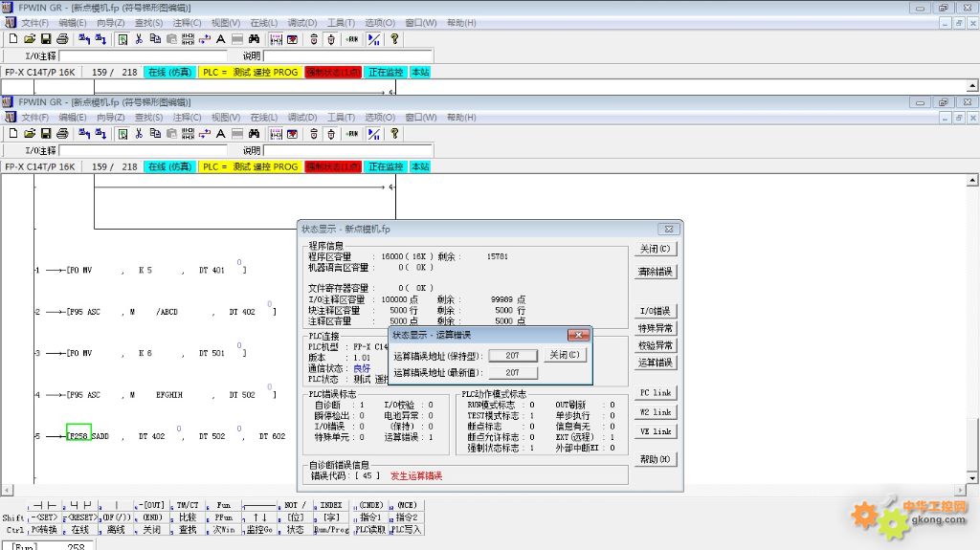
Task: Click Run/Prog function key button
Action: click(x=331, y=529)
